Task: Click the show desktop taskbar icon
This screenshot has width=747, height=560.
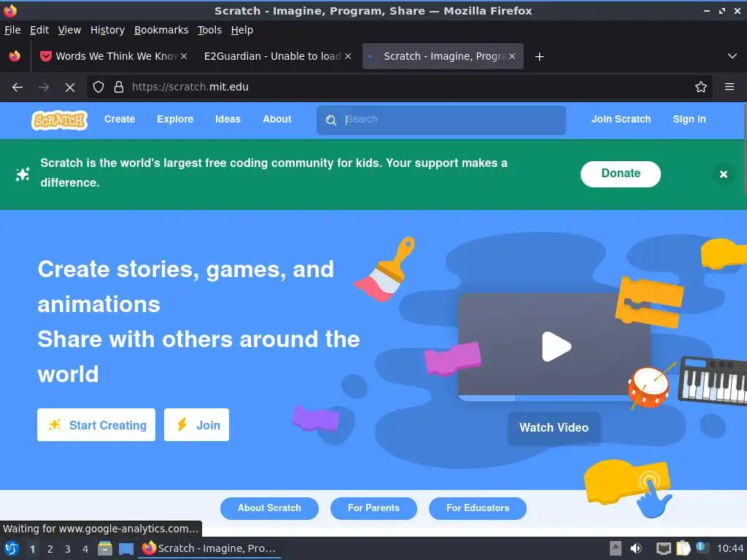Action: (126, 548)
